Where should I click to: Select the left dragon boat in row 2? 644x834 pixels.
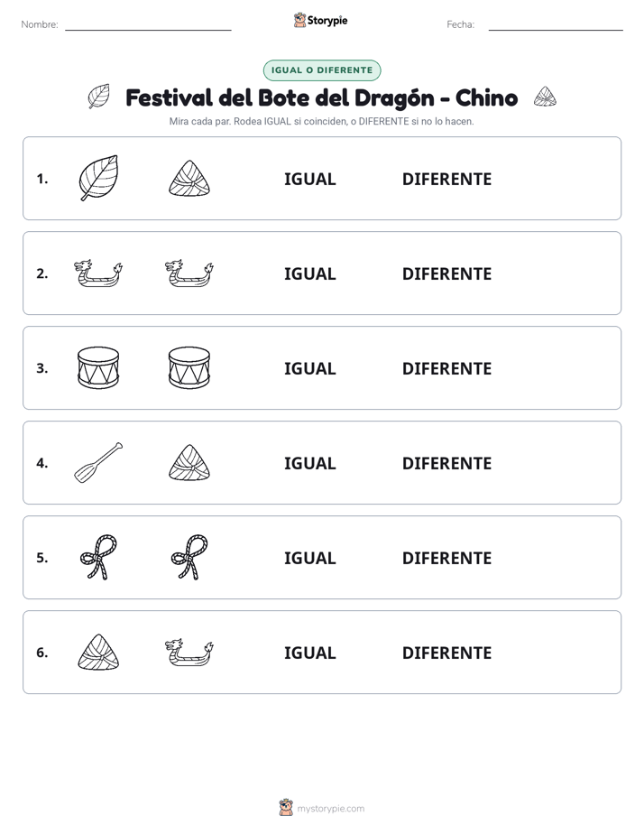point(98,273)
